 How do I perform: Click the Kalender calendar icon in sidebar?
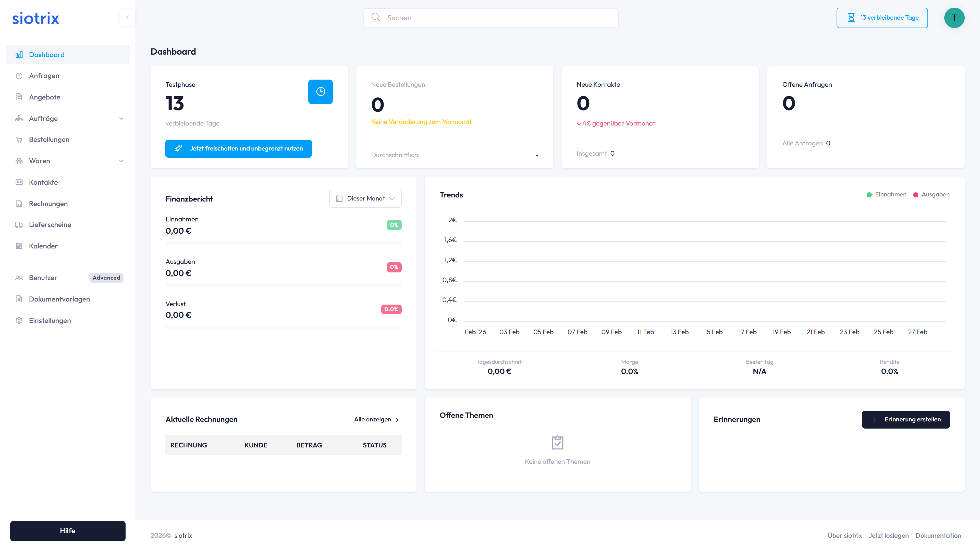(x=19, y=246)
